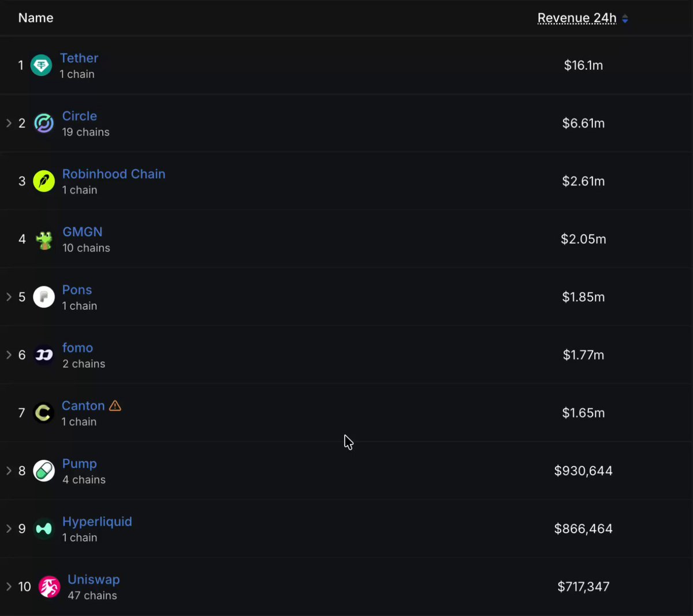
Task: Click the Canton warning triangle icon
Action: pyautogui.click(x=115, y=406)
